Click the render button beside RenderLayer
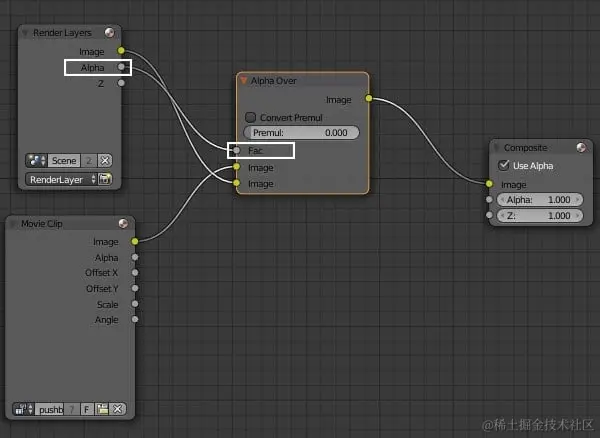Screen dimensions: 600x438 click(105, 179)
